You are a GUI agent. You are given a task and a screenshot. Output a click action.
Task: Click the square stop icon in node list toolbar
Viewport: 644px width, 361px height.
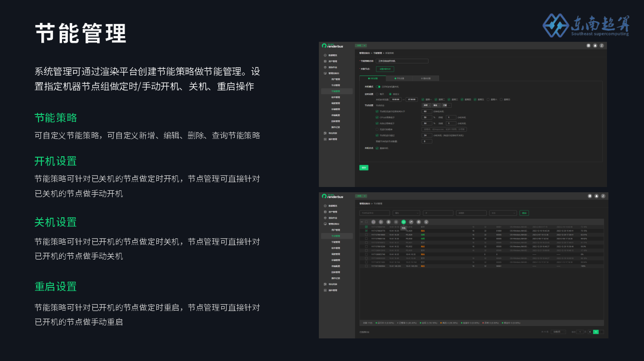[x=373, y=222]
